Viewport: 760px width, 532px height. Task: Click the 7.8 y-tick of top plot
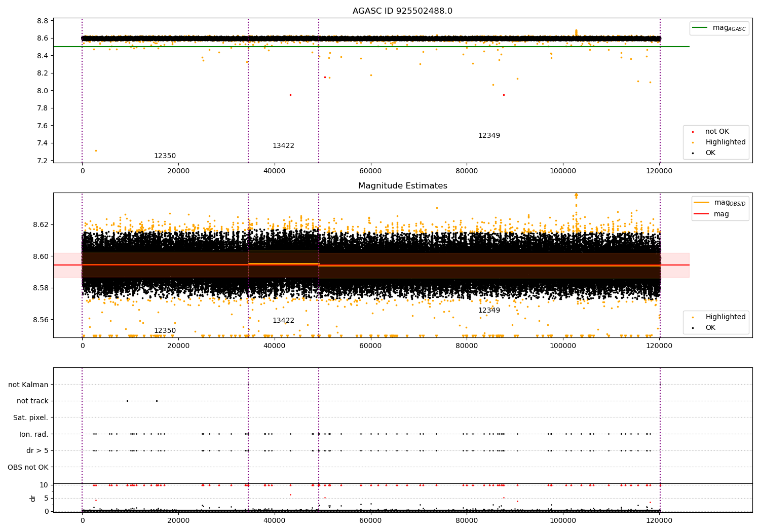[43, 108]
